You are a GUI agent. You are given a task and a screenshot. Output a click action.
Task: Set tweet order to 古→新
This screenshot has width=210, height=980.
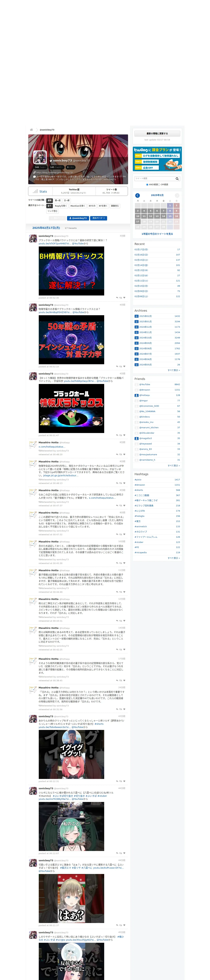tap(67, 200)
